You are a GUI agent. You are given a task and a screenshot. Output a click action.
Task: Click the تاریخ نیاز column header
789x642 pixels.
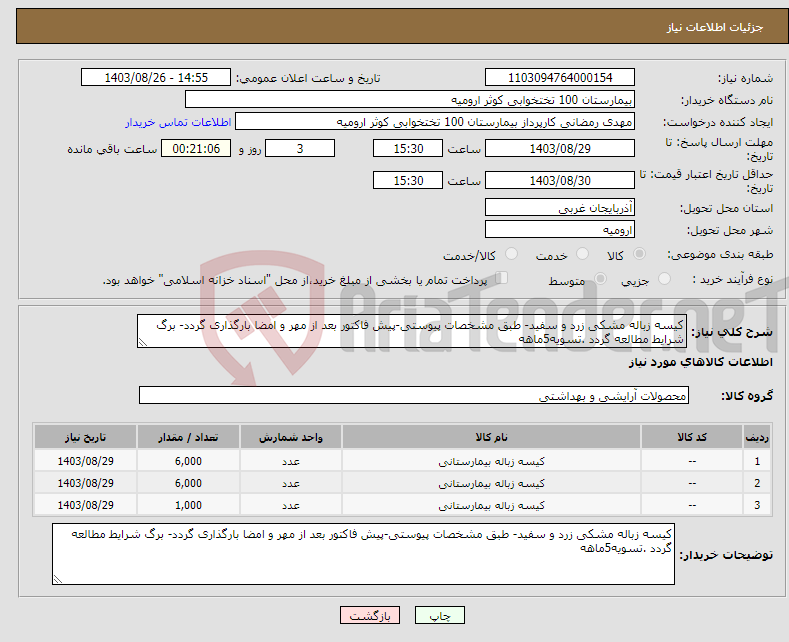(x=86, y=437)
